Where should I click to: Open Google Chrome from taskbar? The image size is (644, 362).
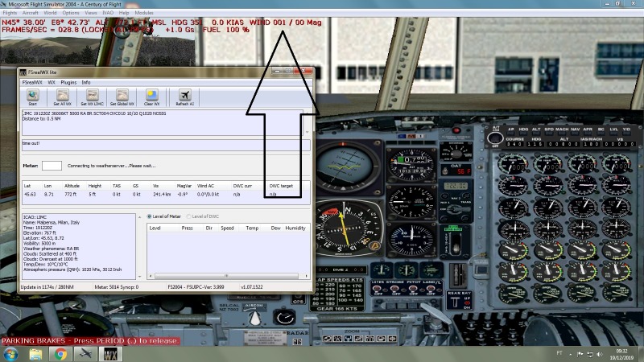point(60,354)
